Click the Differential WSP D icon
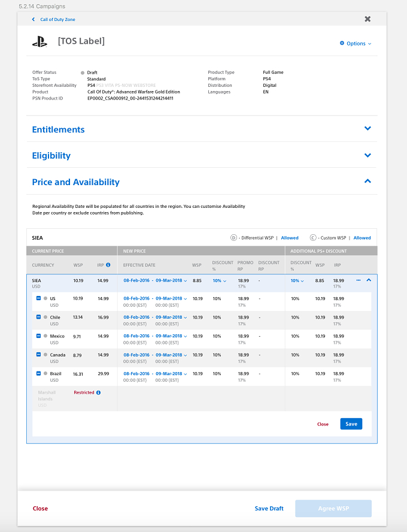 coord(233,237)
